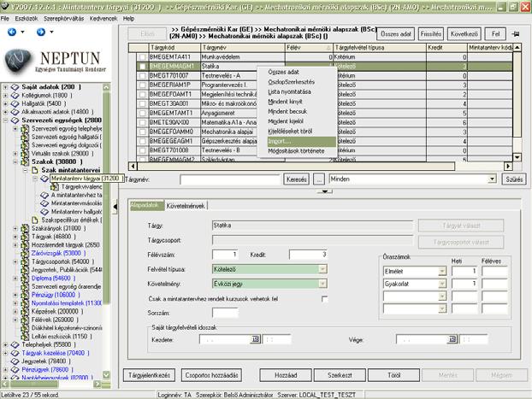
Task: Click the Tárgynév search input field
Action: 230,179
